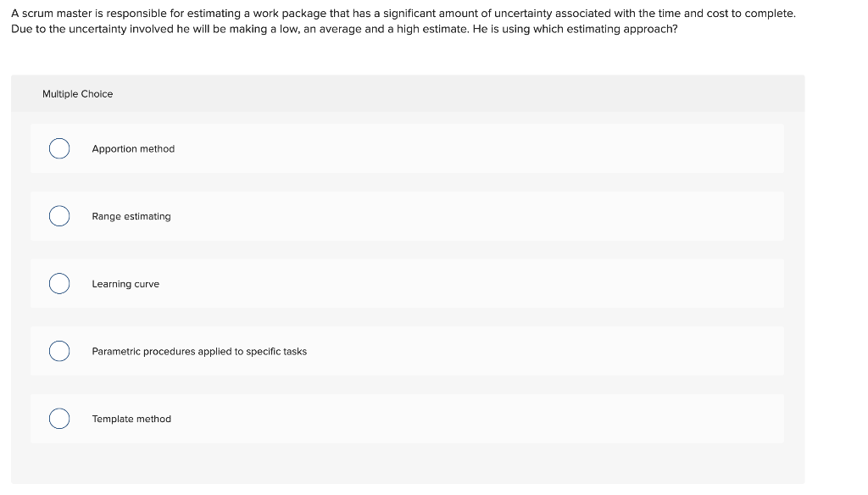Click the Template method label text
Screen dimensions: 868x495
[131, 419]
